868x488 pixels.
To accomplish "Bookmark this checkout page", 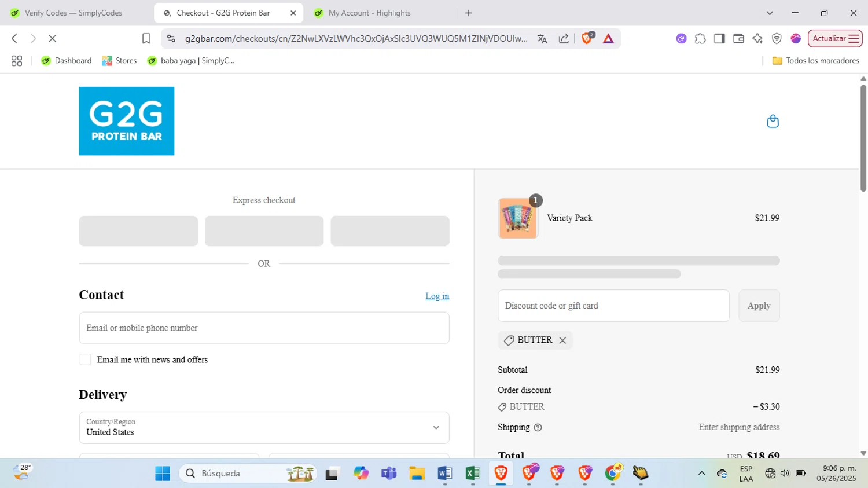I will coord(146,39).
